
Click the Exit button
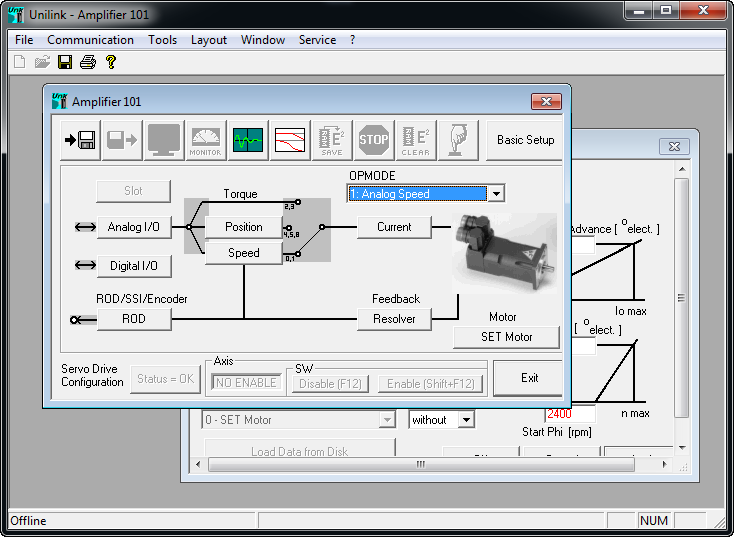pyautogui.click(x=528, y=378)
